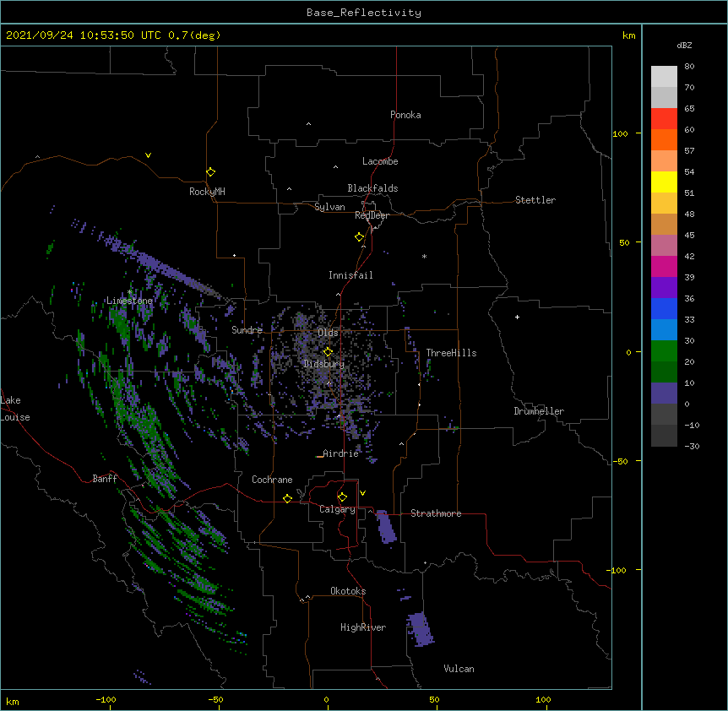Click the yellow marker above Calgary label
The image size is (728, 711).
(x=342, y=497)
